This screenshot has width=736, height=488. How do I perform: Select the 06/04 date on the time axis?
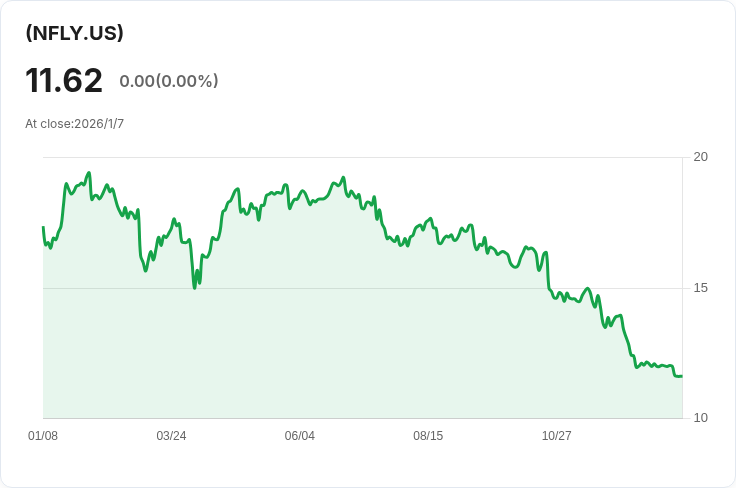click(299, 436)
